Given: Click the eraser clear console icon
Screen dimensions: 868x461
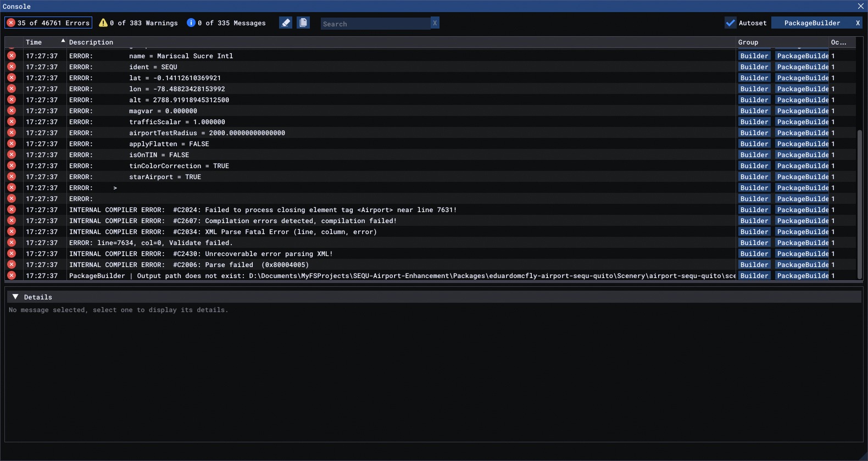Looking at the screenshot, I should point(286,23).
